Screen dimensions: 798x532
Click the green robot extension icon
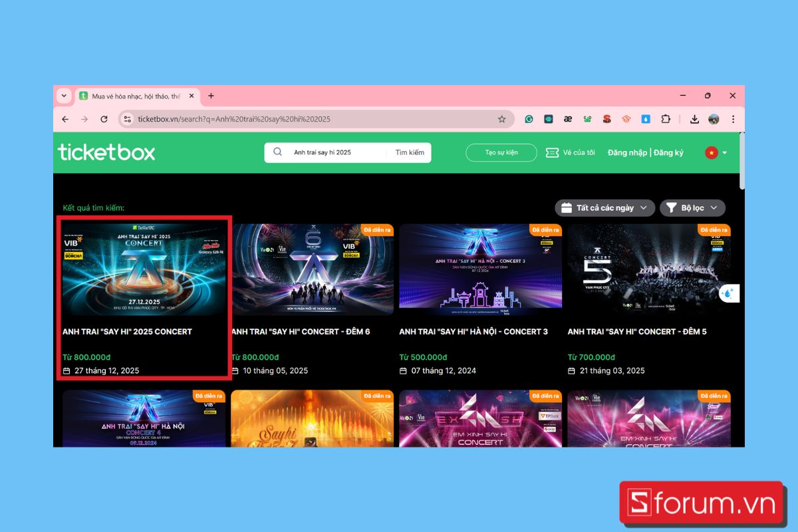(587, 119)
